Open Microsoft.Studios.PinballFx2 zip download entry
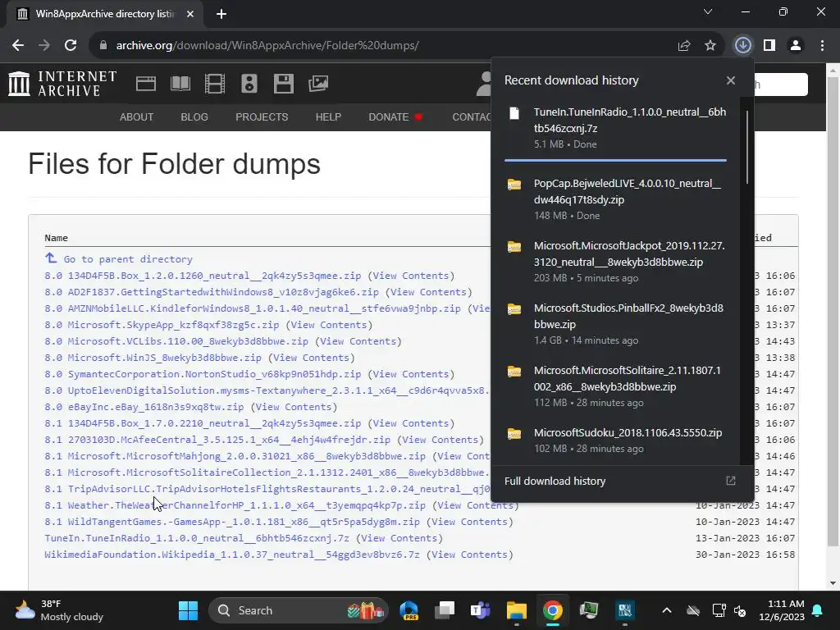Image resolution: width=840 pixels, height=630 pixels. (617, 323)
